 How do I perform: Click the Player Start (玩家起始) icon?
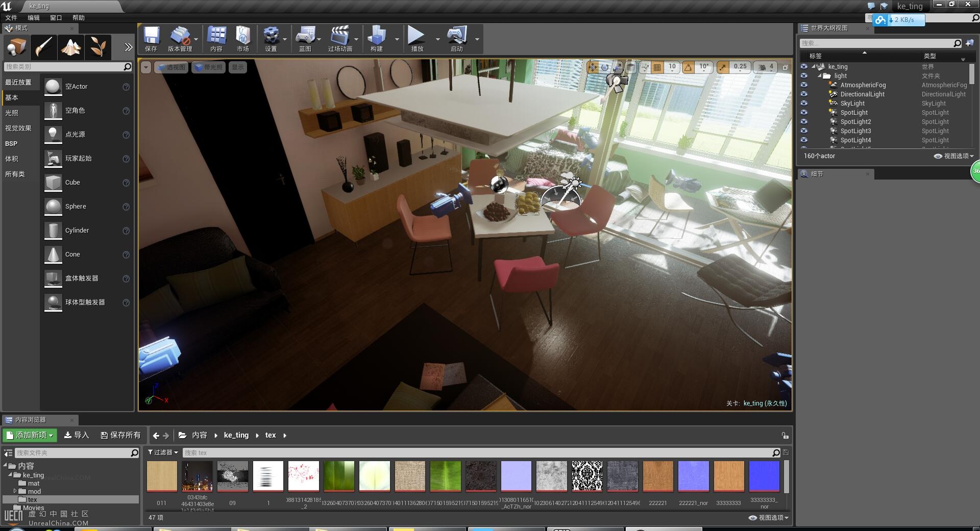coord(53,159)
